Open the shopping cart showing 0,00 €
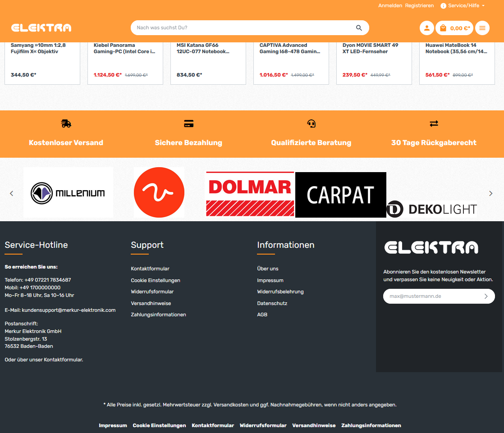Viewport: 504px width, 433px height. [x=454, y=28]
